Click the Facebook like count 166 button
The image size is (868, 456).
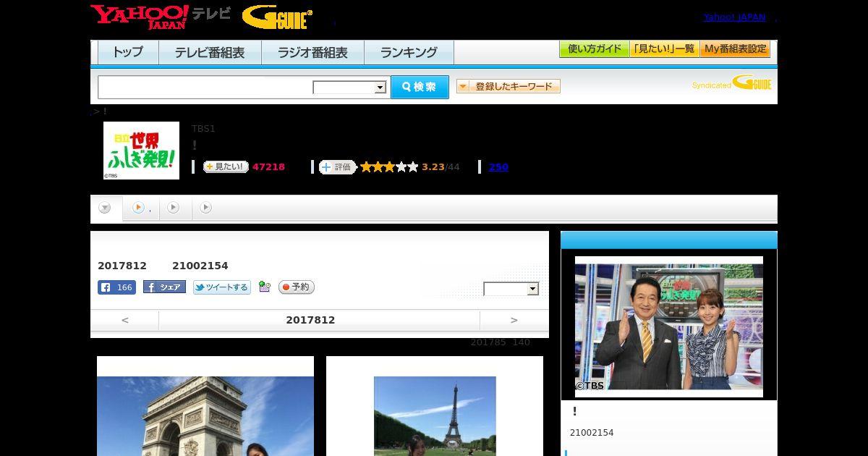pos(116,287)
